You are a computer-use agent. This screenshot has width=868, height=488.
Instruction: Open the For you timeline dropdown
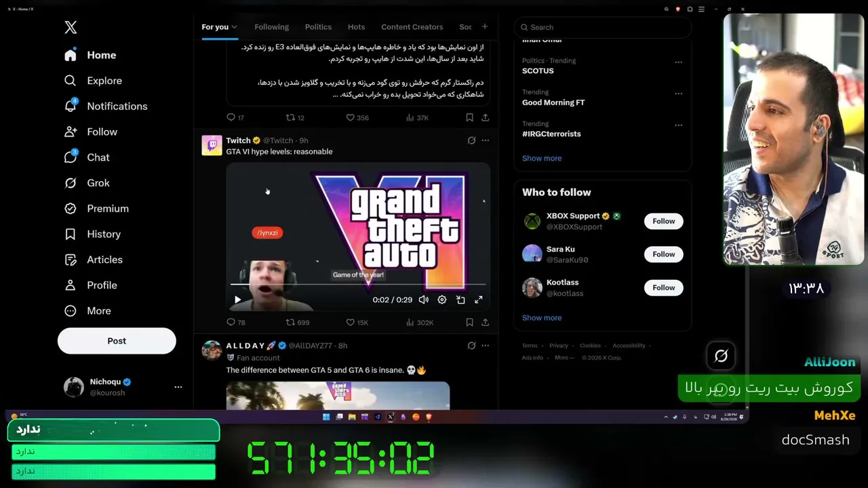(x=219, y=27)
